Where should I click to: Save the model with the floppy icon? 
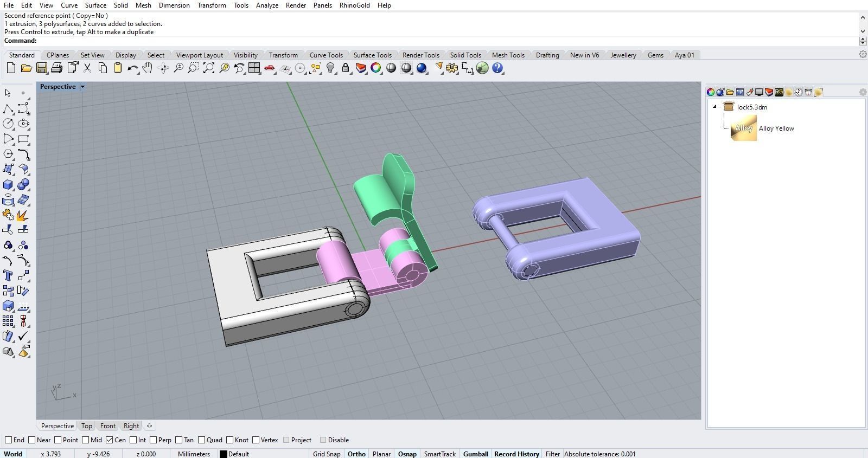[x=41, y=68]
